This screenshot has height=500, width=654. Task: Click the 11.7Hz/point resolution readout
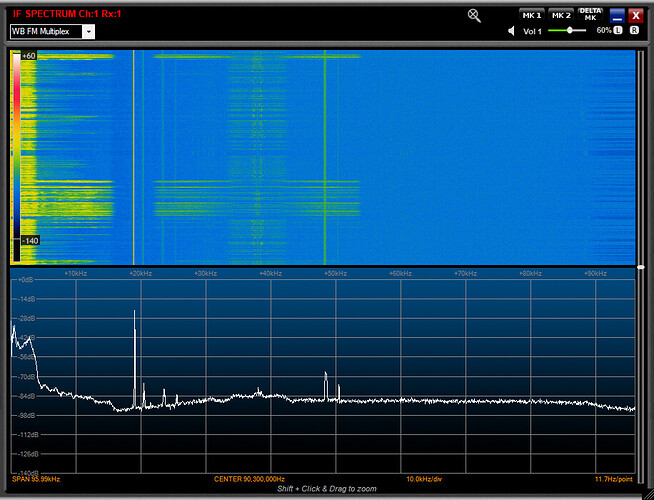click(614, 479)
